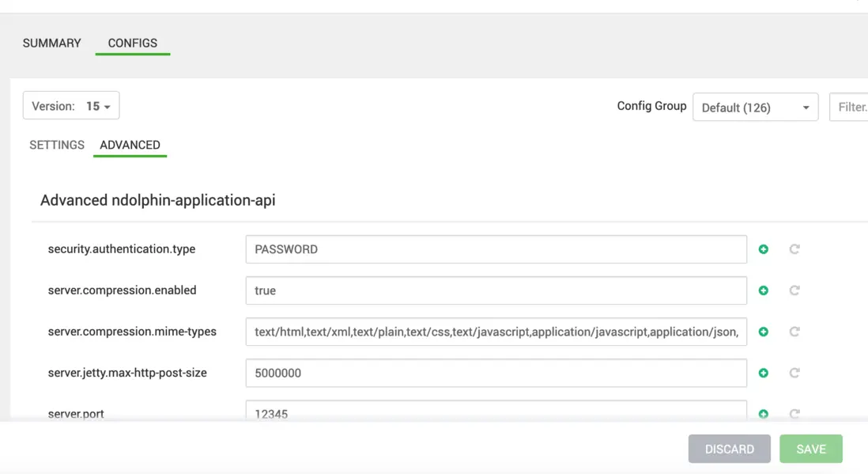Expand the Config Group Default (126) dropdown
This screenshot has height=474, width=868.
[x=755, y=108]
